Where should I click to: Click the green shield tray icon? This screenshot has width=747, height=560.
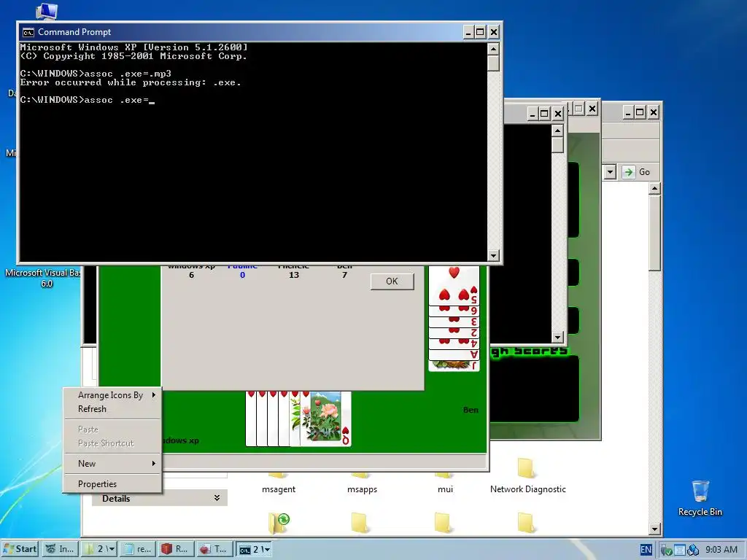click(666, 550)
